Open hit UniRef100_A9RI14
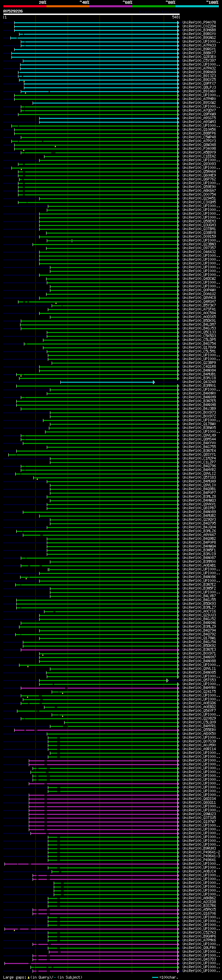Screen dimensions: 222x980 point(199,749)
